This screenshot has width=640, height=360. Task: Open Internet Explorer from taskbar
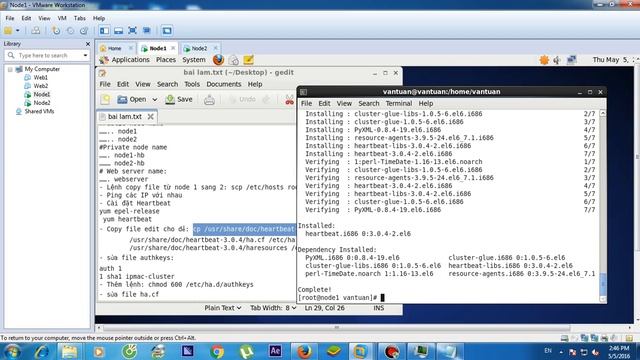click(x=42, y=351)
